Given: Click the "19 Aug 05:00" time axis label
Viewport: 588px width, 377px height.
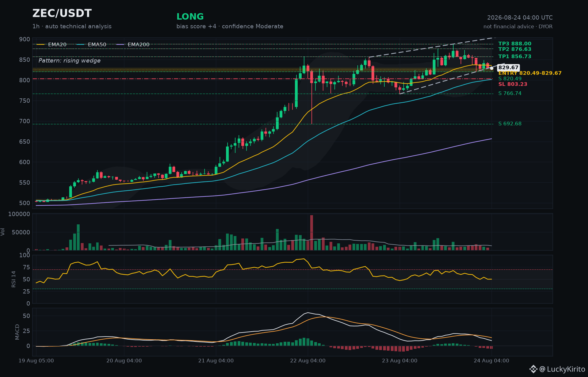Looking at the screenshot, I should tap(36, 361).
